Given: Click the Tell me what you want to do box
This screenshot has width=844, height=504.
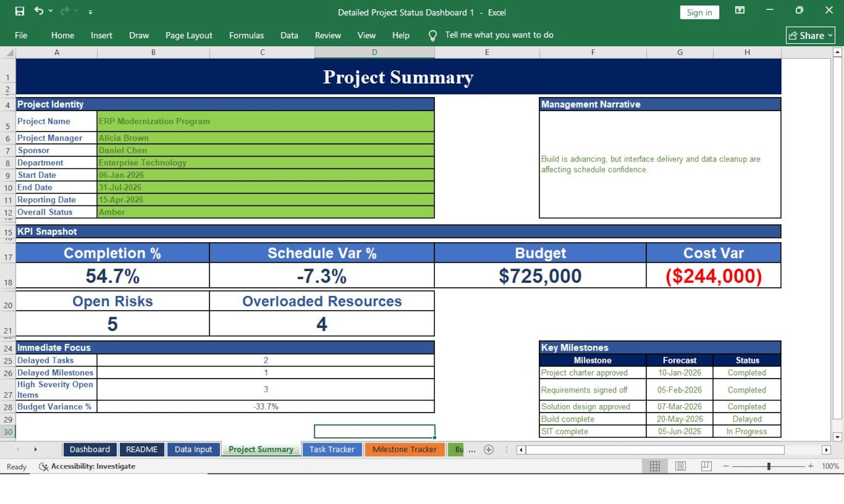Looking at the screenshot, I should (499, 35).
